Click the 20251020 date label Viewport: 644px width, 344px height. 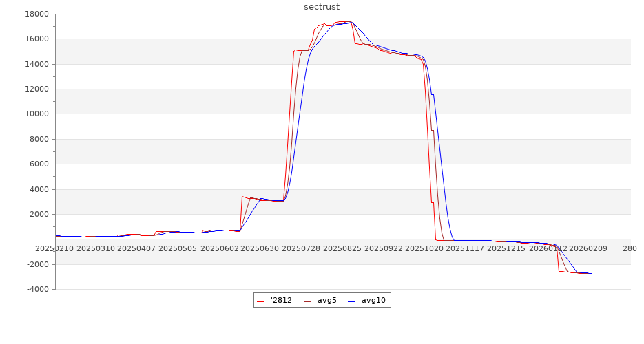point(424,248)
